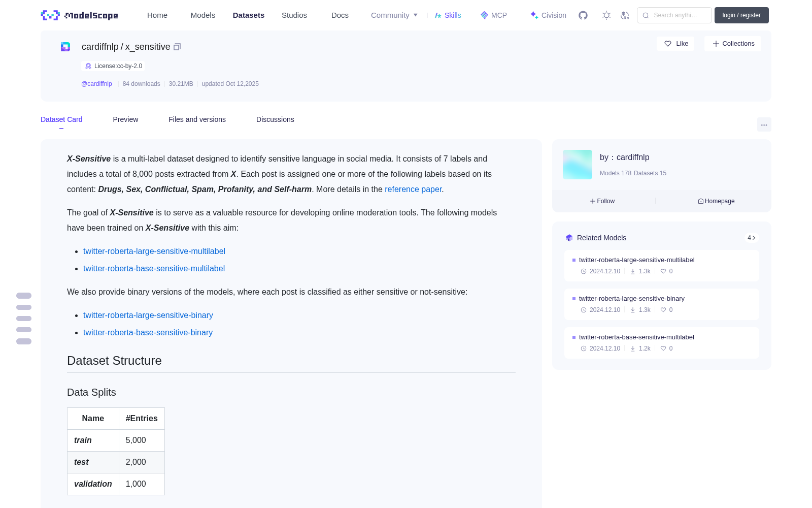Image resolution: width=812 pixels, height=508 pixels.
Task: Switch to the Discussions tab
Action: pos(275,119)
